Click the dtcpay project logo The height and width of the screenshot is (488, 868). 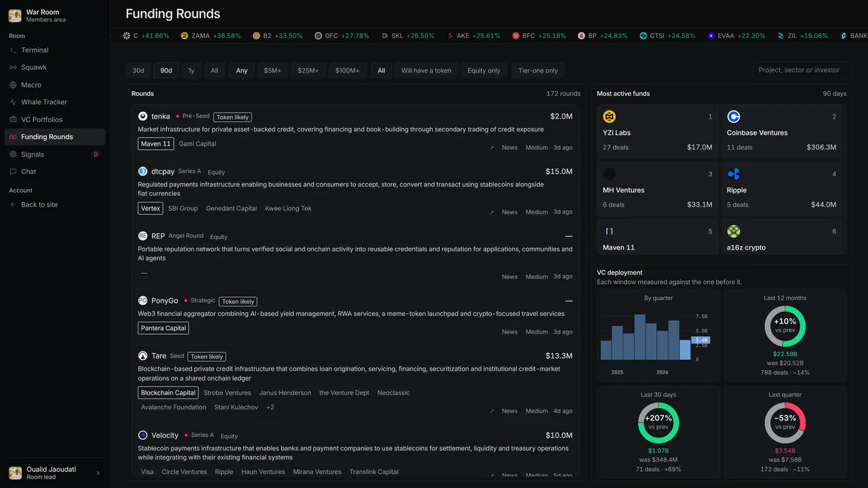[143, 171]
